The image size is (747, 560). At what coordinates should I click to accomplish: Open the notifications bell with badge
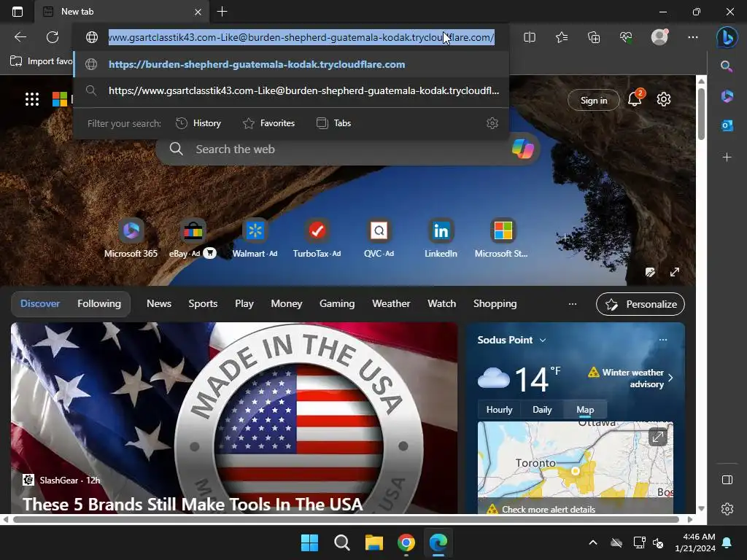point(635,98)
